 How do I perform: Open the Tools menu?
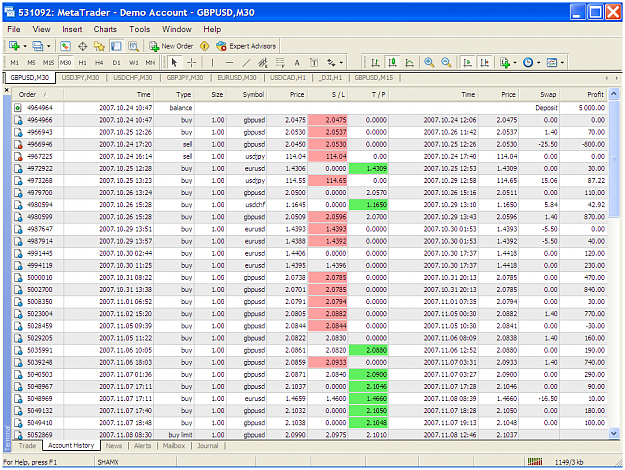tap(140, 29)
